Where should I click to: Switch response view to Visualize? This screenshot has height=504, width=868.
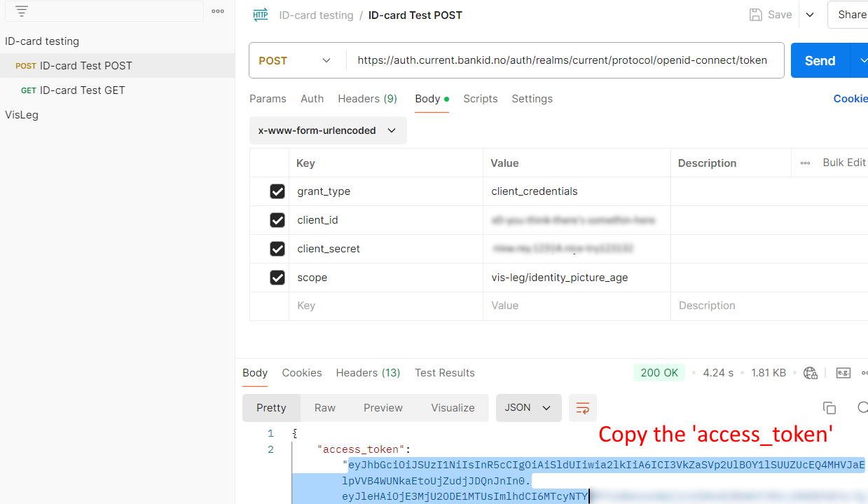click(x=453, y=408)
